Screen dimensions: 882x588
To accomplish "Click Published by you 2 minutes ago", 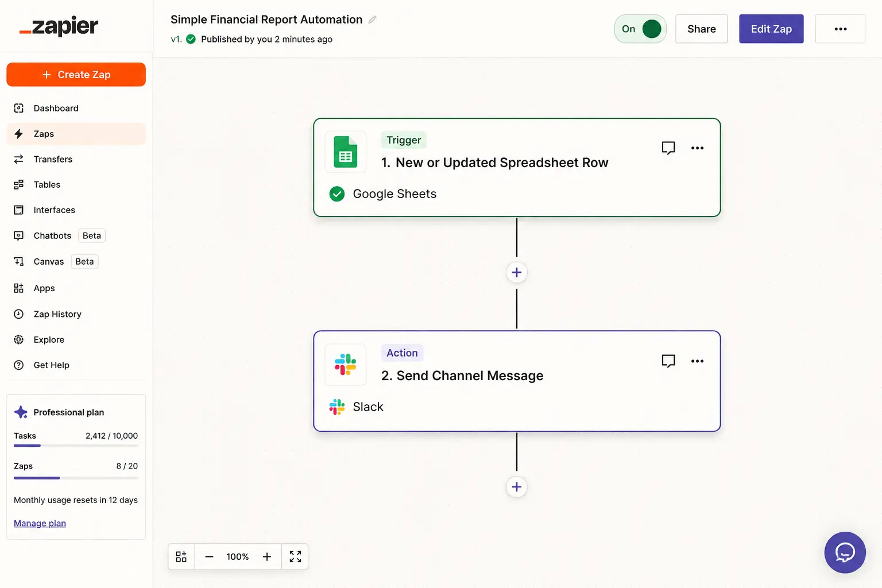I will pos(266,39).
